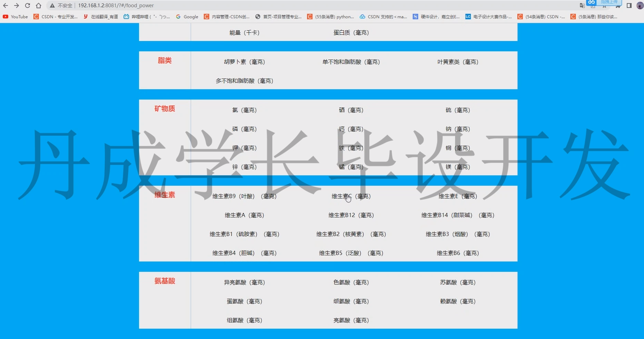Open the (55条消息) python bookmark
644x339 pixels.
tap(330, 17)
